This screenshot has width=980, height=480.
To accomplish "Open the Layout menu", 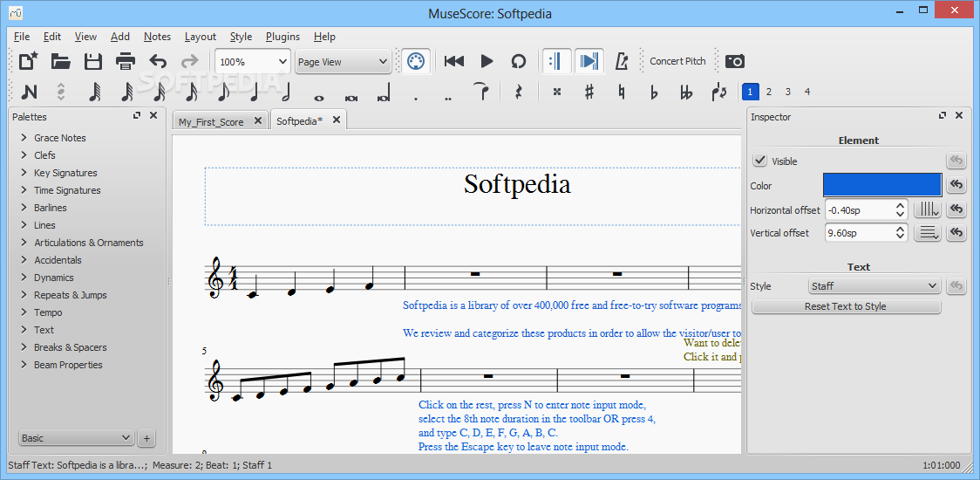I will point(200,37).
